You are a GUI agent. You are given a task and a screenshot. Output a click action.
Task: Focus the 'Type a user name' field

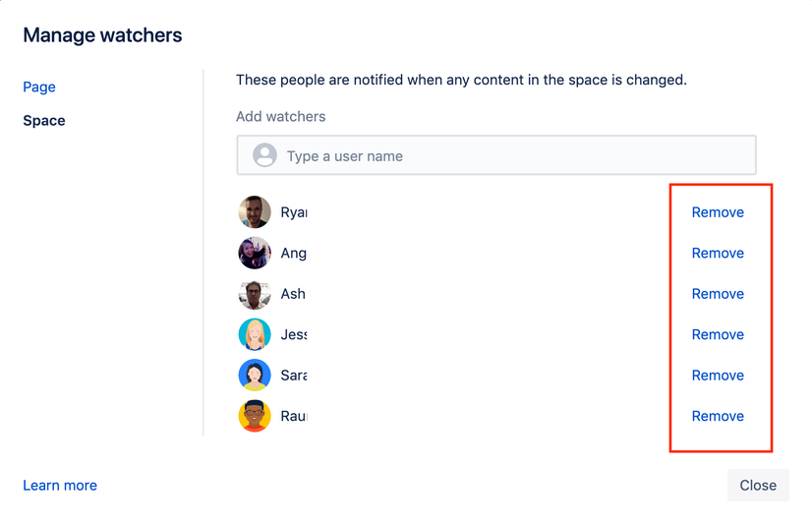496,155
